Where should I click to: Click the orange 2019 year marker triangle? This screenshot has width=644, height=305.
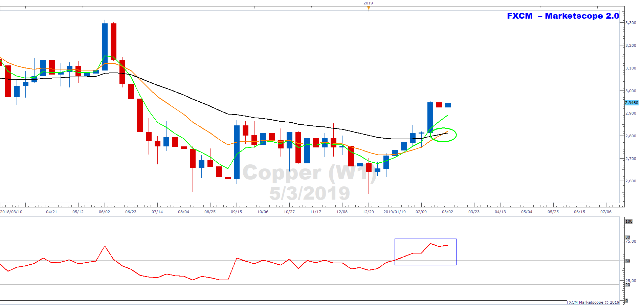point(369,8)
